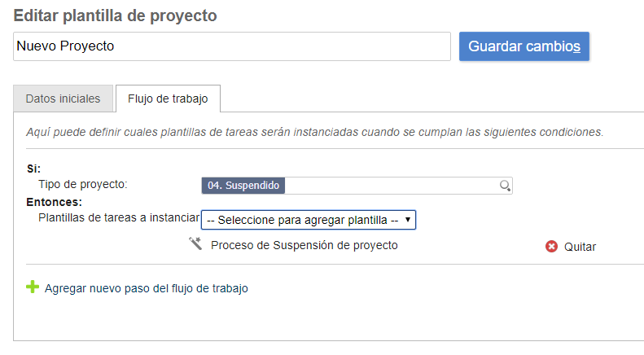The image size is (644, 355).
Task: Focus the Nuevo Proyecto name field
Action: [232, 46]
